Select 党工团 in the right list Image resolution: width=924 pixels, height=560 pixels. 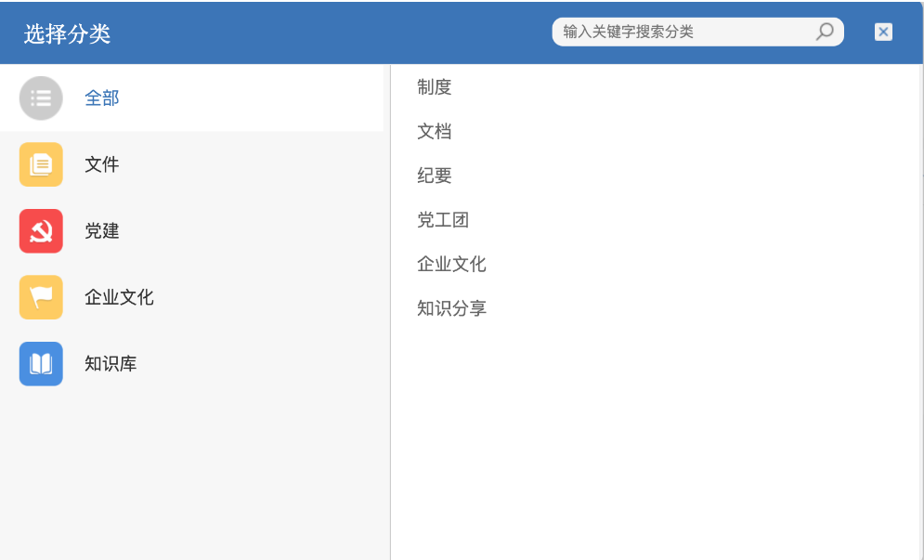(443, 220)
